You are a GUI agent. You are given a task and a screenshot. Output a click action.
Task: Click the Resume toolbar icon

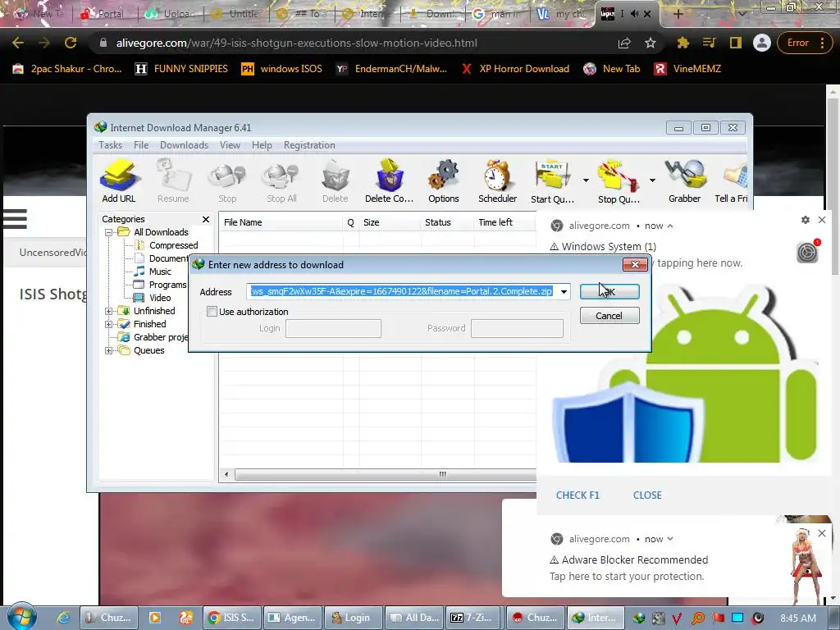click(x=173, y=180)
